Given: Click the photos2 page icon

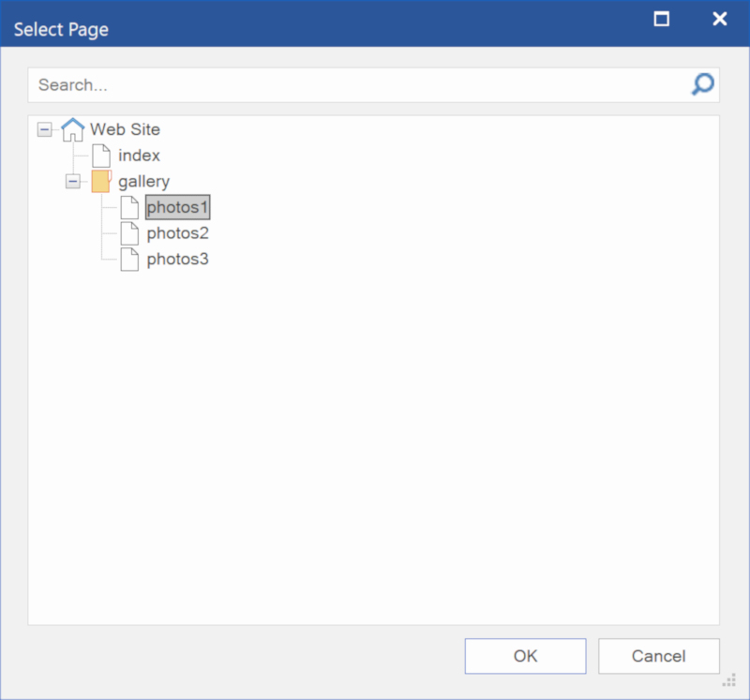Looking at the screenshot, I should pos(129,233).
